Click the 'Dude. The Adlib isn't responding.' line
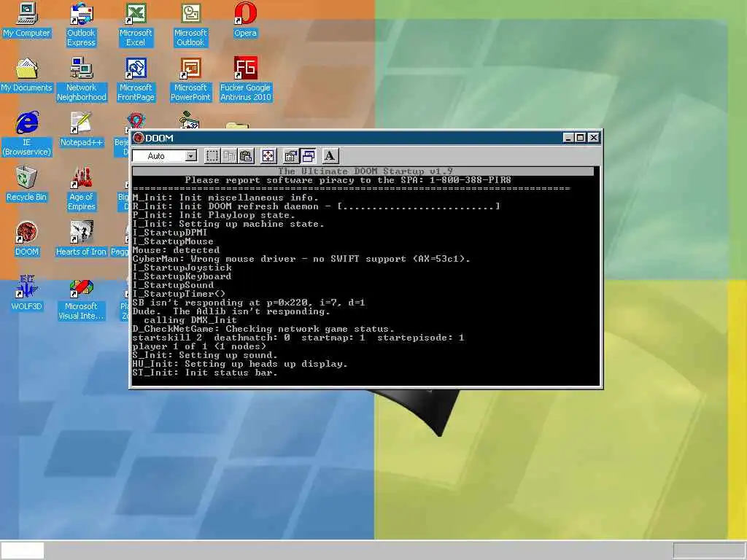 (231, 311)
